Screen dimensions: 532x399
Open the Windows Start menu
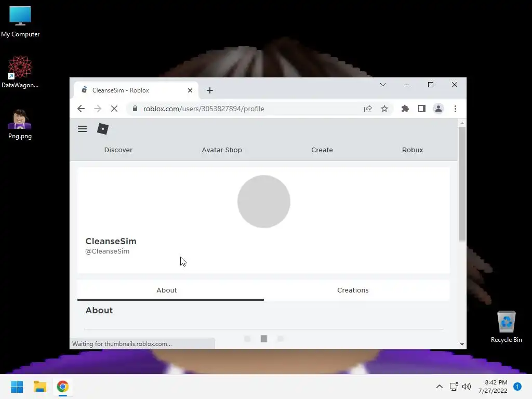pos(17,387)
